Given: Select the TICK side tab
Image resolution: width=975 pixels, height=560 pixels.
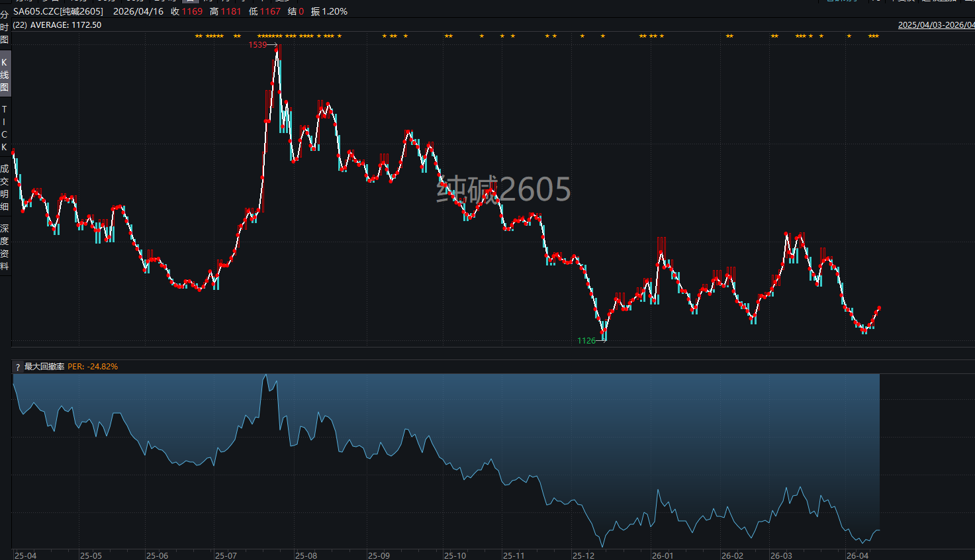Looking at the screenshot, I should coord(5,128).
